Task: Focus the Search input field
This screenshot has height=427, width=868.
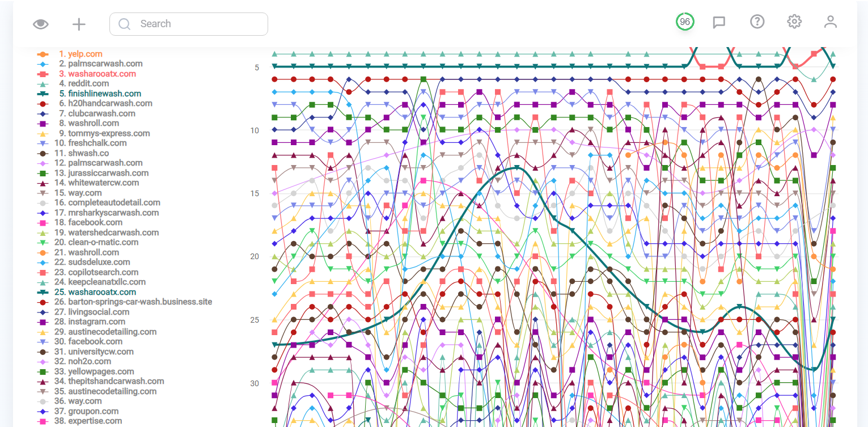Action: point(189,24)
